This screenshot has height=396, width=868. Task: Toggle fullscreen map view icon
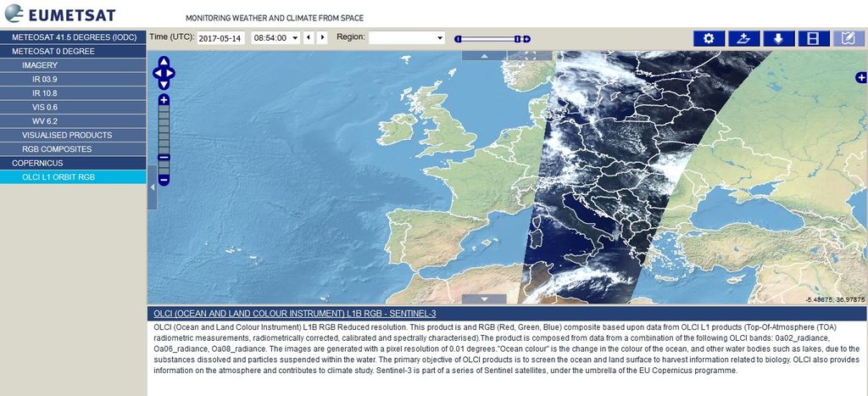(x=532, y=55)
